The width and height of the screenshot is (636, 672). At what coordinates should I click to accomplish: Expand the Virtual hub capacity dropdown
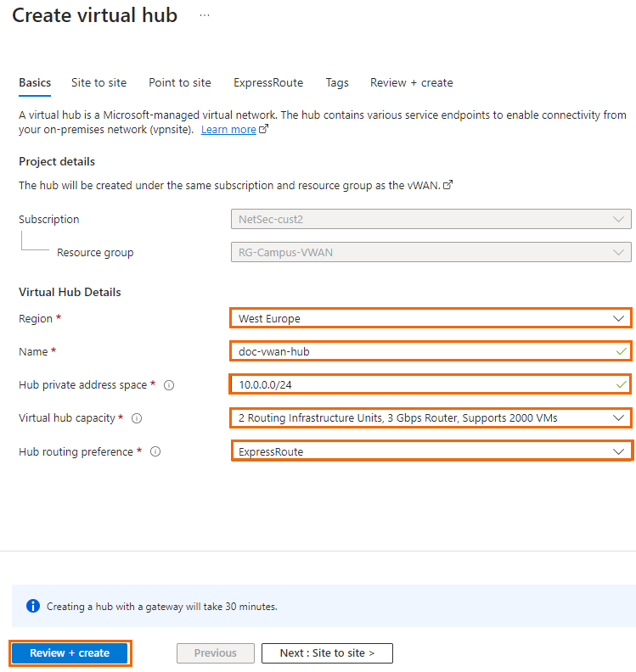tap(430, 418)
